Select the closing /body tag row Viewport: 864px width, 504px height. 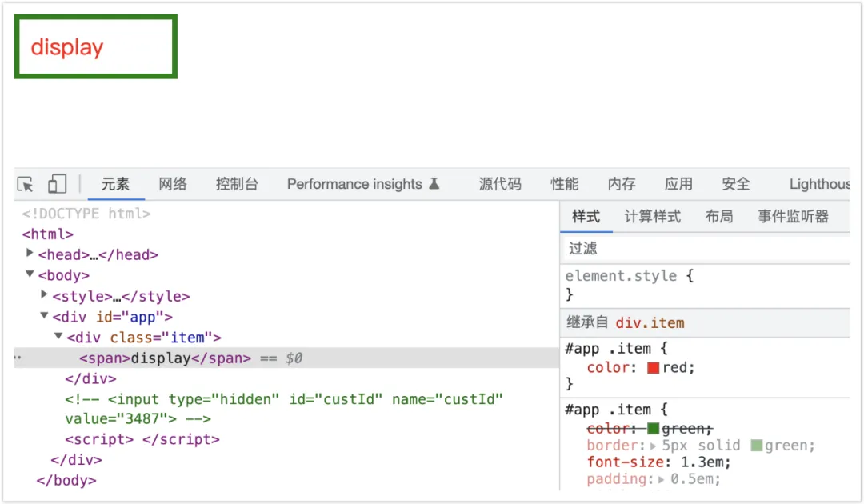click(x=66, y=480)
